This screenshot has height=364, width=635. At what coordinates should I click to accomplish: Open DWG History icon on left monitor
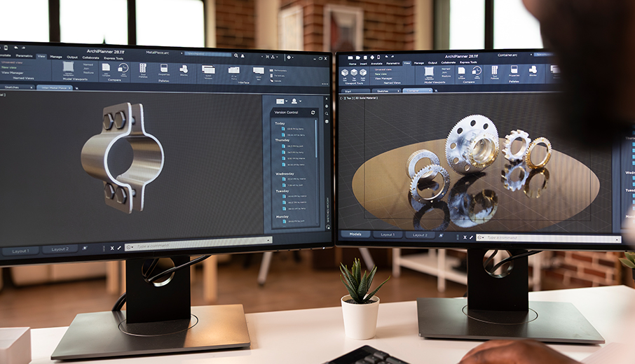click(x=123, y=69)
